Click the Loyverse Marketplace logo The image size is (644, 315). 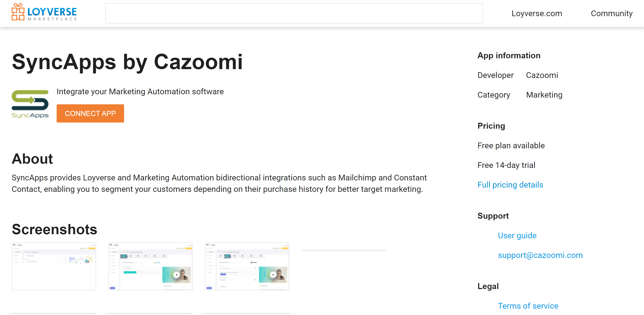tap(44, 12)
